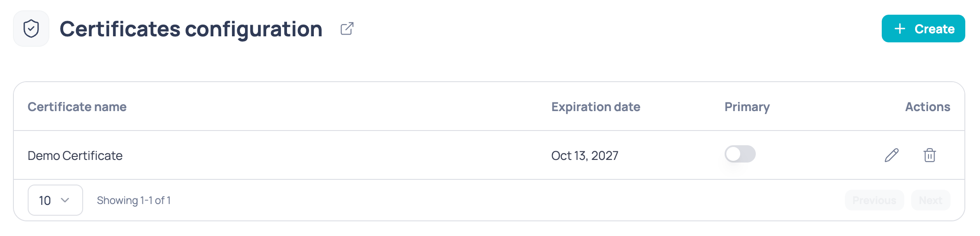Click the plus icon in Create button
Viewport: 980px width, 236px height.
pos(900,29)
